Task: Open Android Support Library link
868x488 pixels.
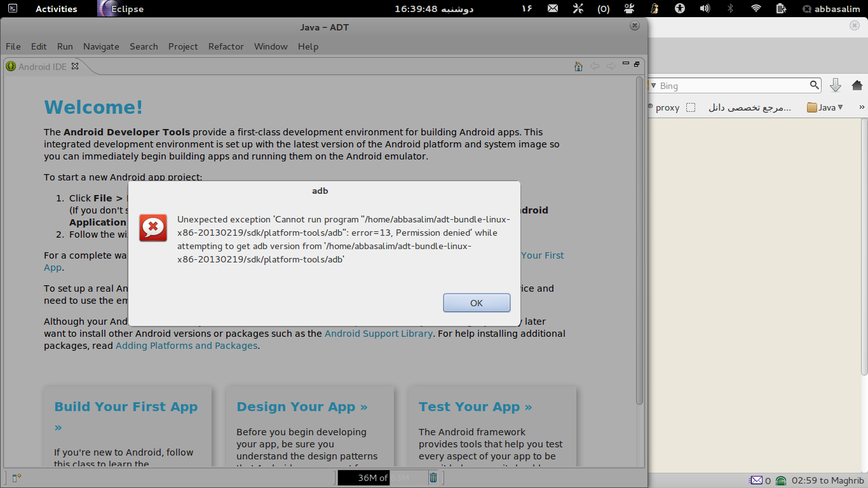Action: click(378, 334)
